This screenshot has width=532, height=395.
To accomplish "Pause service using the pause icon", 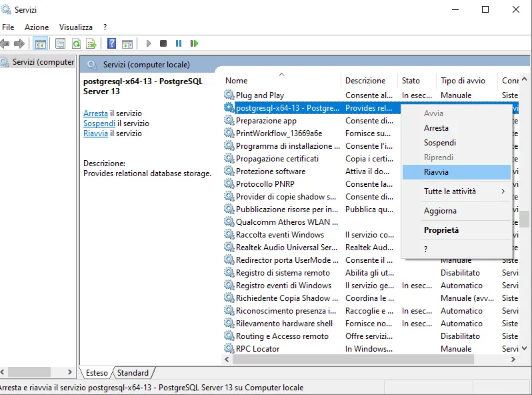I will 179,43.
